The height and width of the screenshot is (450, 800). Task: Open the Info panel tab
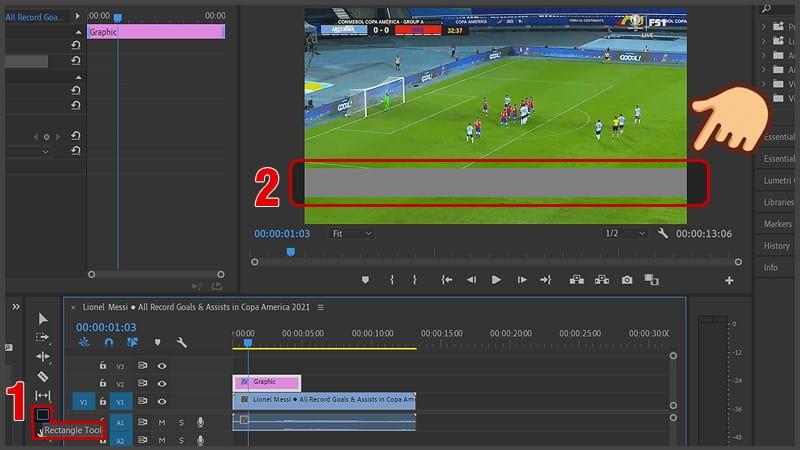[x=771, y=267]
